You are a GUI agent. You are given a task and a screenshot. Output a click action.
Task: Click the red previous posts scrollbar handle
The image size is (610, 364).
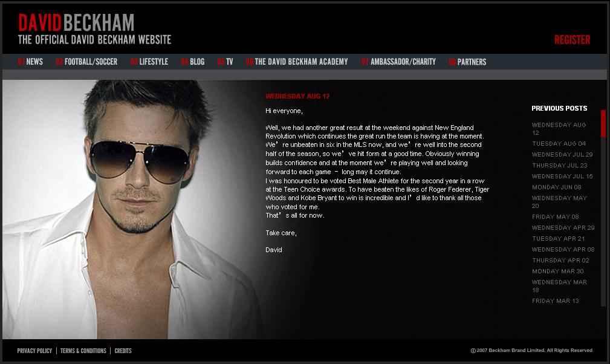tap(603, 124)
